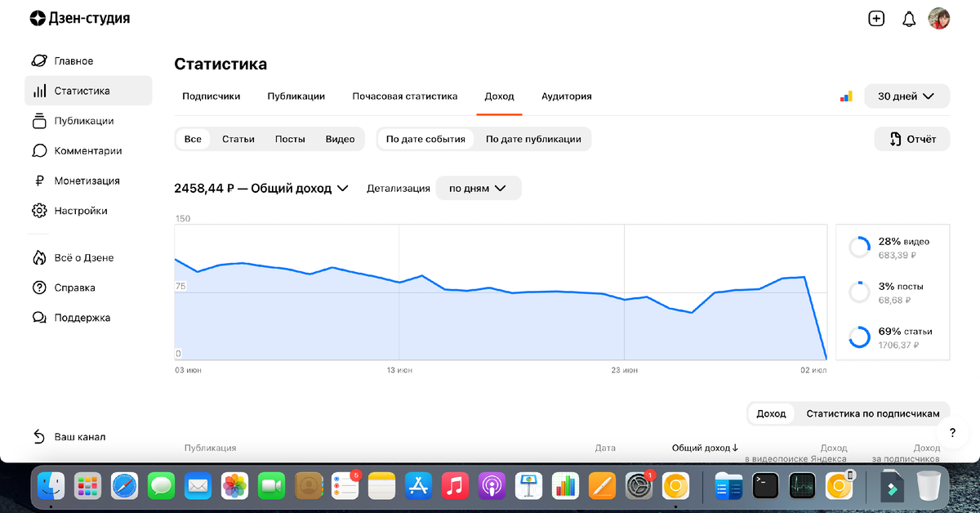980x513 pixels.
Task: Open Finder from the dock
Action: click(x=51, y=486)
